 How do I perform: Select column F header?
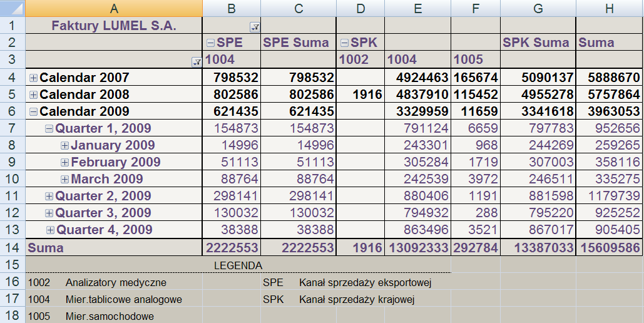475,8
